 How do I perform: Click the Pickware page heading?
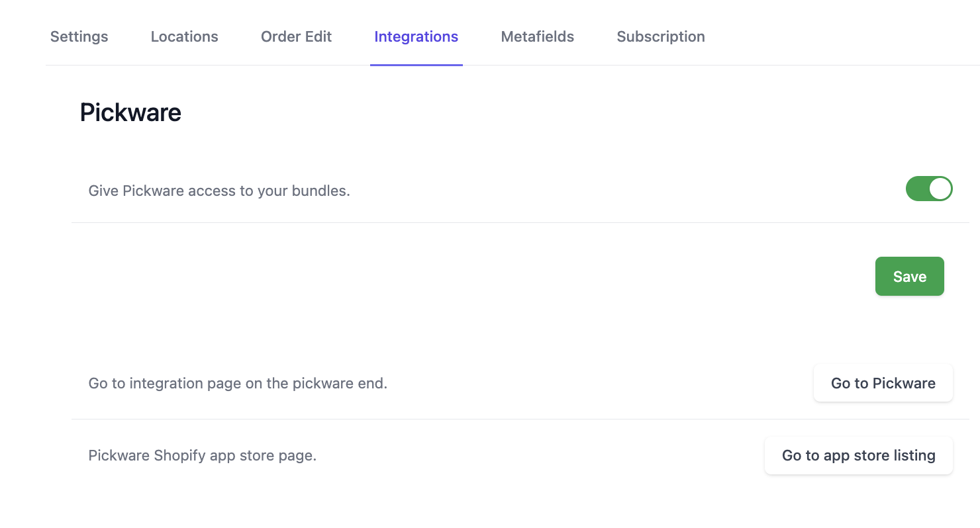[130, 112]
